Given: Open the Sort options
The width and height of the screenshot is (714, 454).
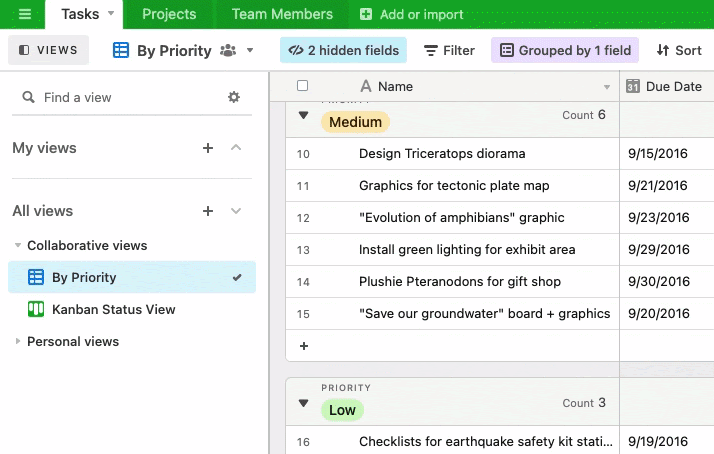Looking at the screenshot, I should pyautogui.click(x=678, y=50).
